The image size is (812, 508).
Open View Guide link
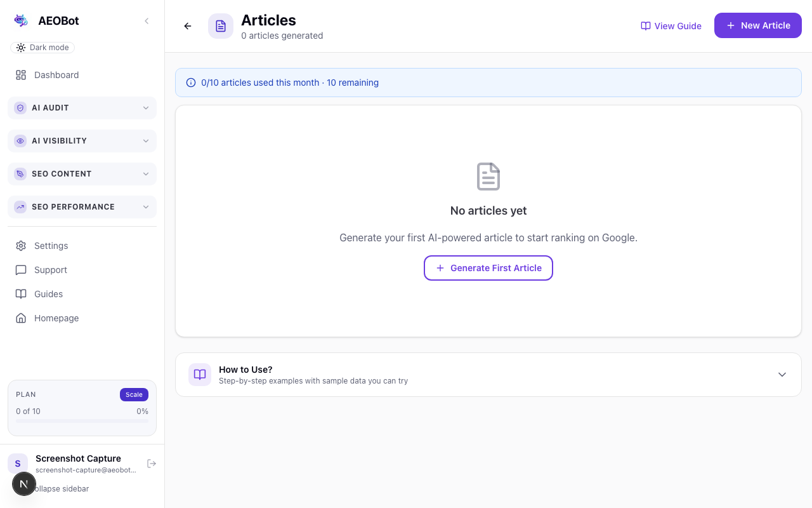(x=671, y=26)
